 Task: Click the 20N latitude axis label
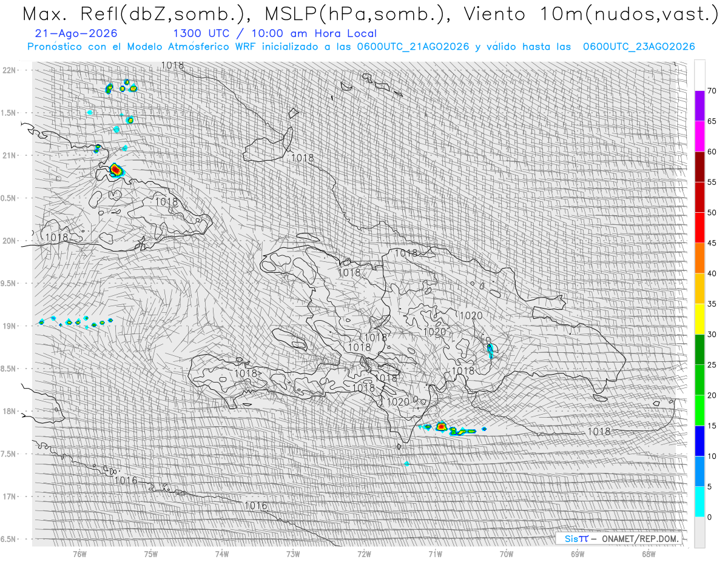(10, 241)
